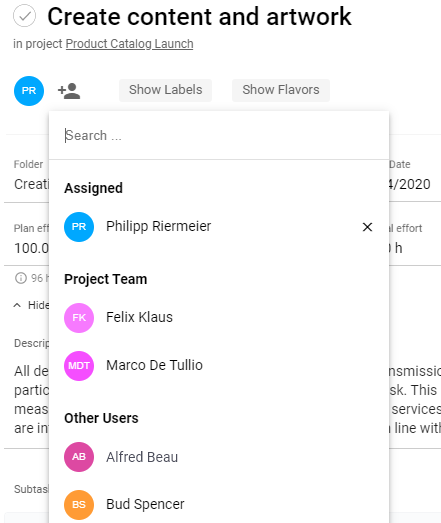Focus the Search field in assignee popup
441x523 pixels.
click(219, 136)
